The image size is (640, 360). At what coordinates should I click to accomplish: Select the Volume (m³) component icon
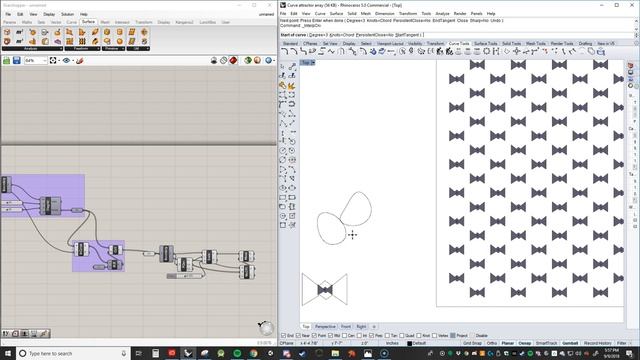tap(19, 41)
